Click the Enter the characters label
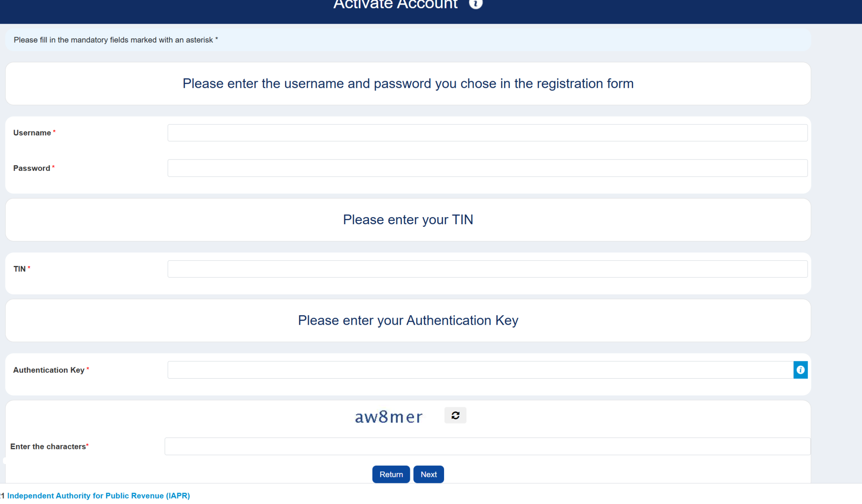 [48, 446]
